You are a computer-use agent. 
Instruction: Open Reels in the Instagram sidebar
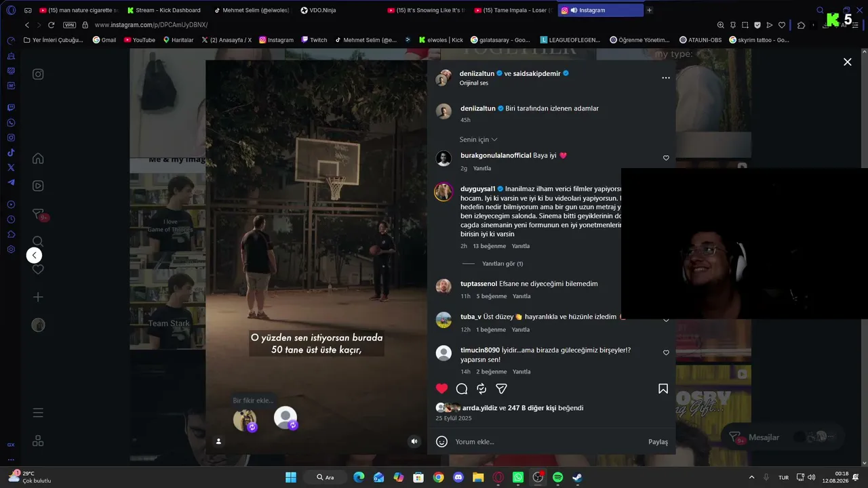[x=38, y=186]
